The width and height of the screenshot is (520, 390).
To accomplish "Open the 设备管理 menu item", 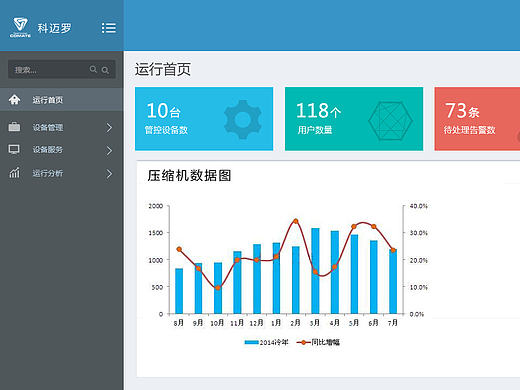I will 62,127.
